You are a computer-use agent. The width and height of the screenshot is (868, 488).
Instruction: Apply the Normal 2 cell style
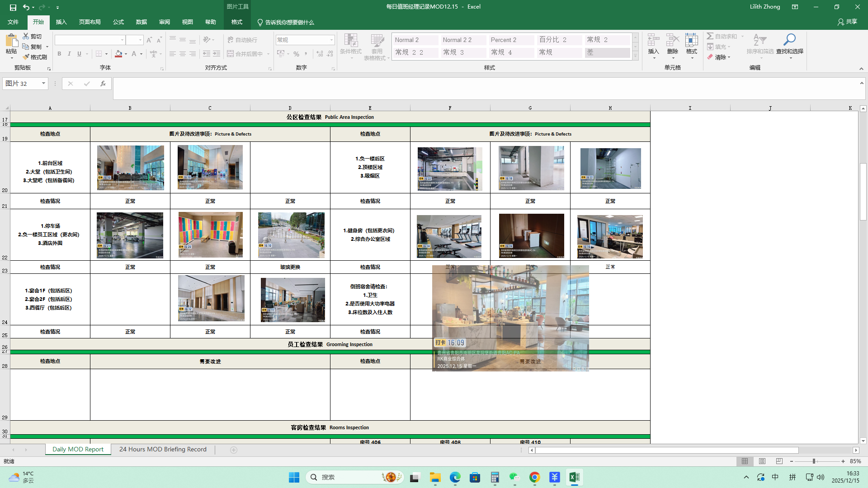point(415,40)
